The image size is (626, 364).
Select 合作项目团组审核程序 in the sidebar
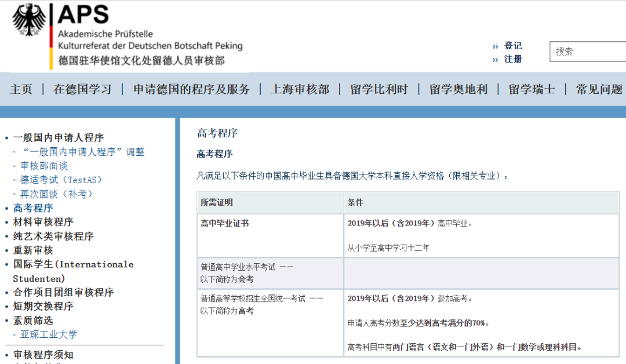click(x=64, y=292)
